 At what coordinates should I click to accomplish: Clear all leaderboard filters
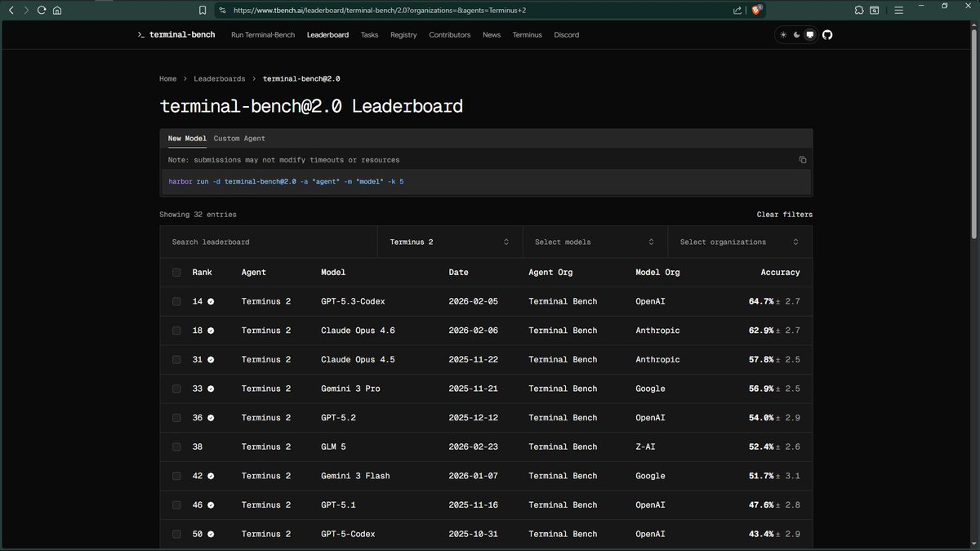pyautogui.click(x=785, y=215)
